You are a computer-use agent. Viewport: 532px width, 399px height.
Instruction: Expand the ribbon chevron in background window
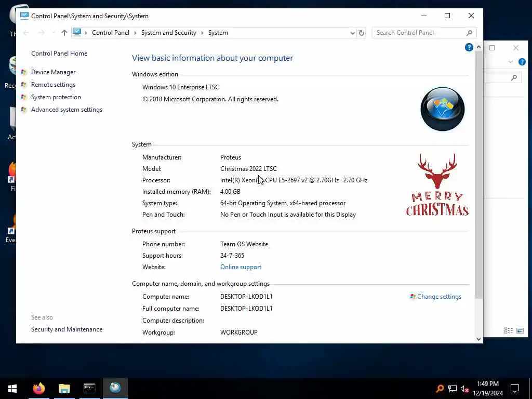[x=511, y=62]
